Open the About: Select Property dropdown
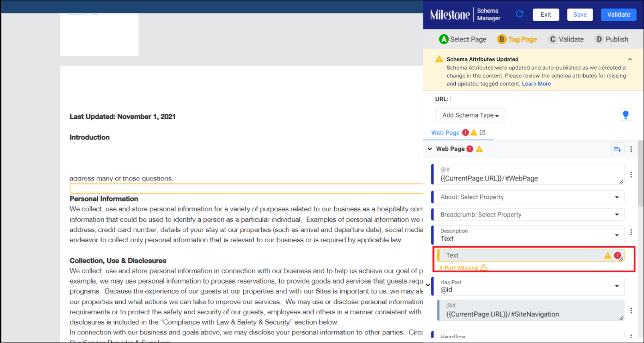This screenshot has height=343, width=644. (528, 197)
